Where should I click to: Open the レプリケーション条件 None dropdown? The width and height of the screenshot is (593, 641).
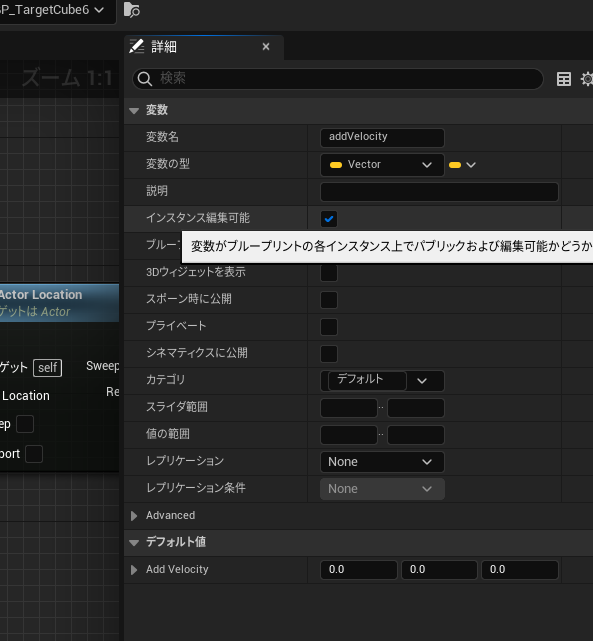[382, 489]
